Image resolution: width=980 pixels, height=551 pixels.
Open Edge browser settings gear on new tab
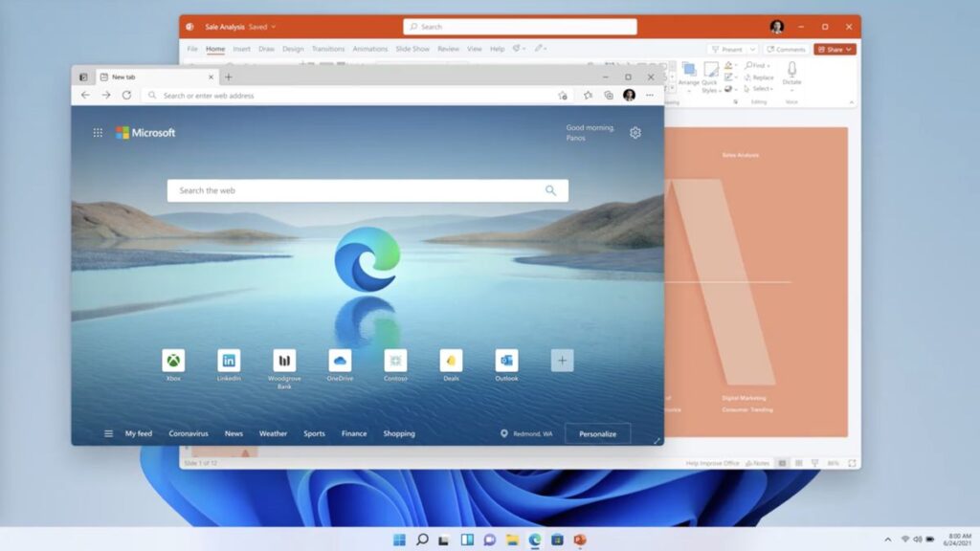tap(635, 132)
